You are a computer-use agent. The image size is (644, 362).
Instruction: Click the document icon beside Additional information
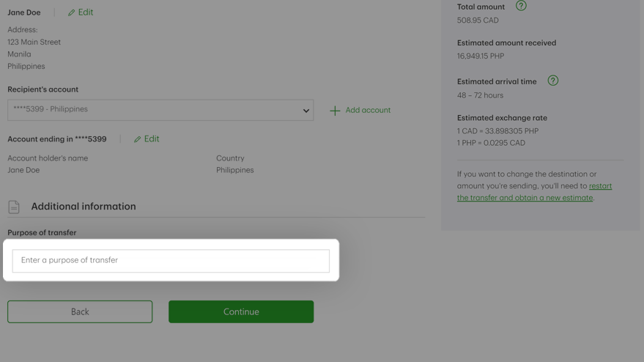pos(14,207)
